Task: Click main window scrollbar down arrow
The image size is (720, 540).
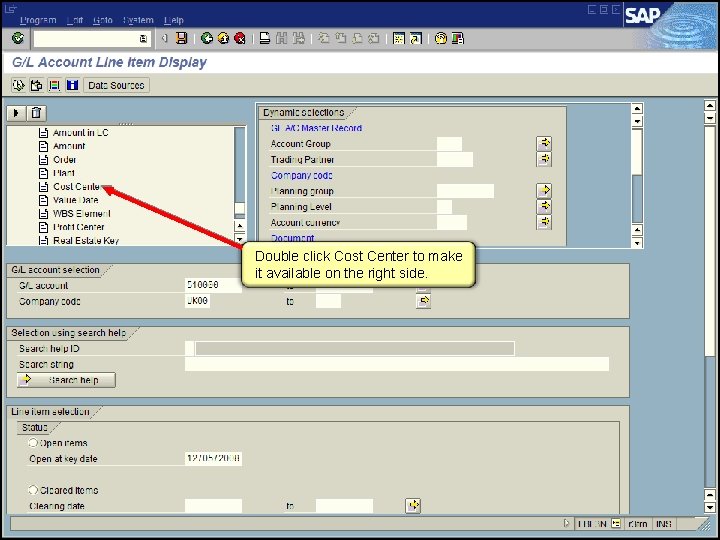Action: click(x=710, y=507)
